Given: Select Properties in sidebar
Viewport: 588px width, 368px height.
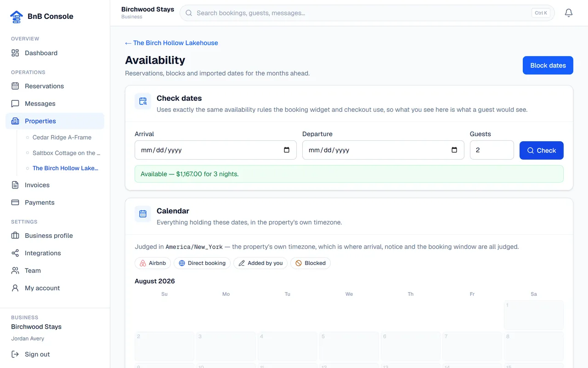Looking at the screenshot, I should coord(55,121).
